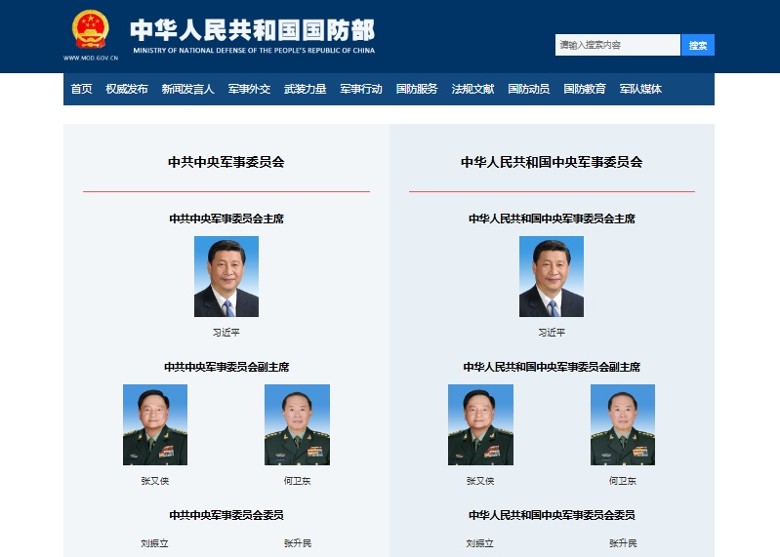Open the 国防动员 menu item

(529, 89)
